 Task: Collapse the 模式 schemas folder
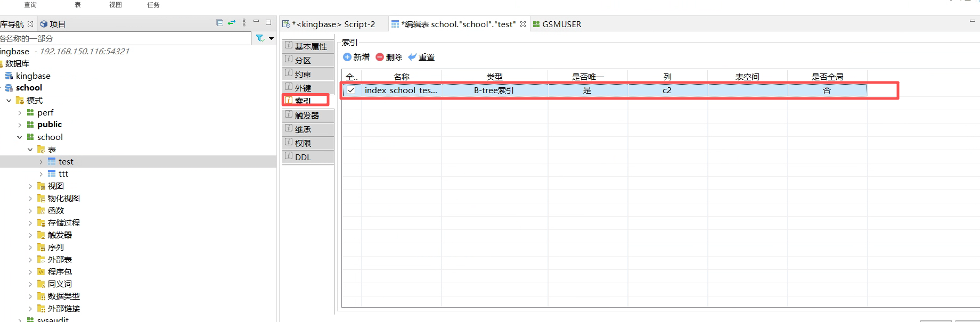tap(9, 100)
